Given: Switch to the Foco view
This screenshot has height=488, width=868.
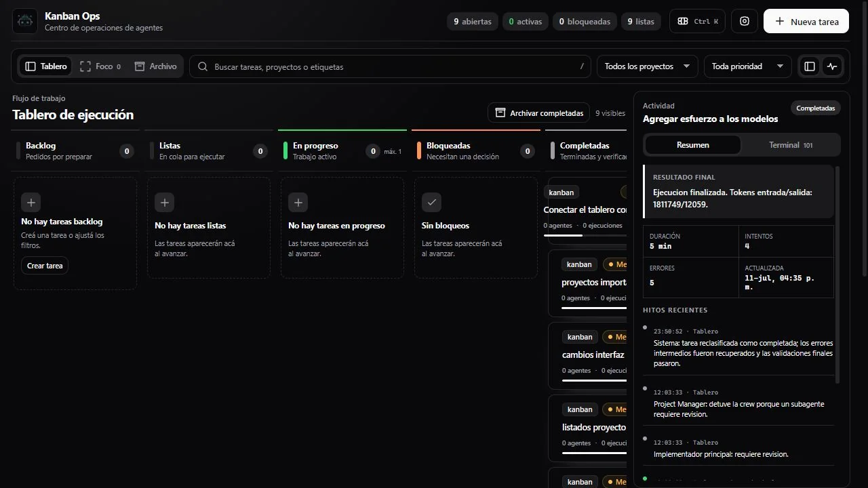Looking at the screenshot, I should [x=100, y=66].
